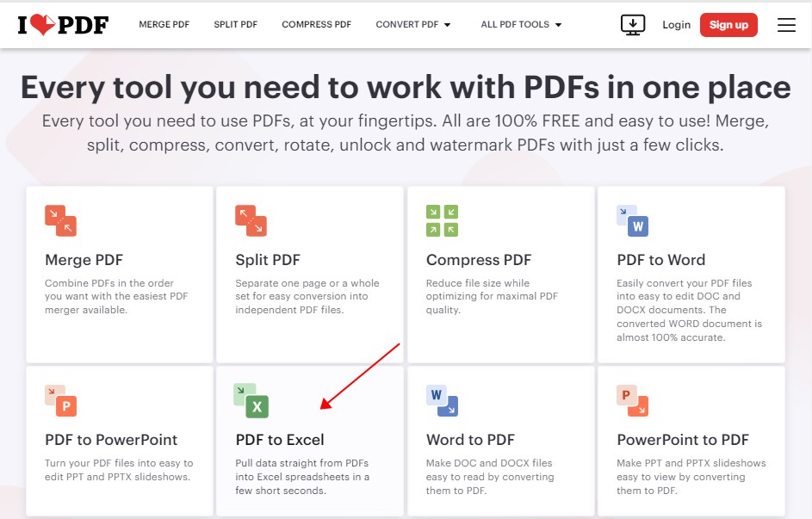The width and height of the screenshot is (812, 519).
Task: Open the Split PDF card title
Action: click(x=268, y=260)
